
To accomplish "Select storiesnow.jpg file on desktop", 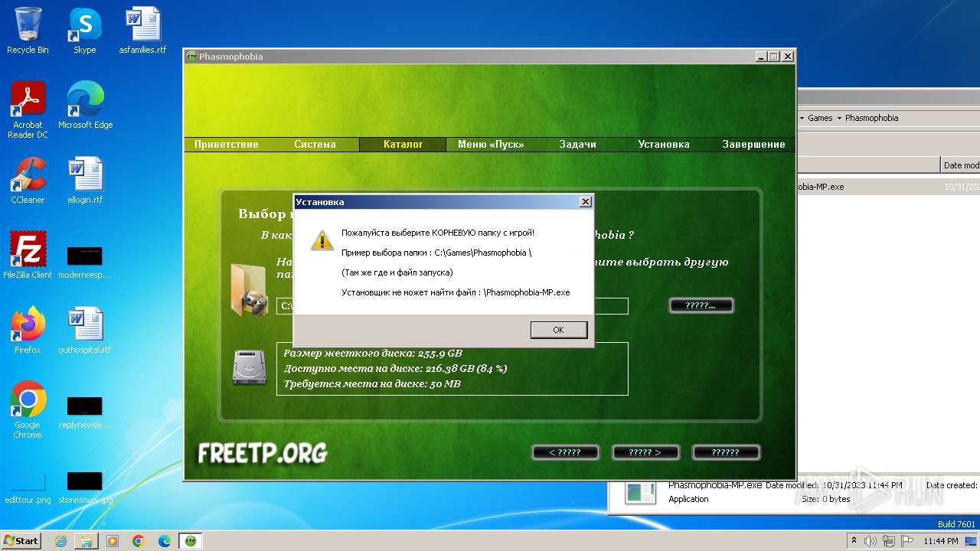I will click(x=84, y=487).
